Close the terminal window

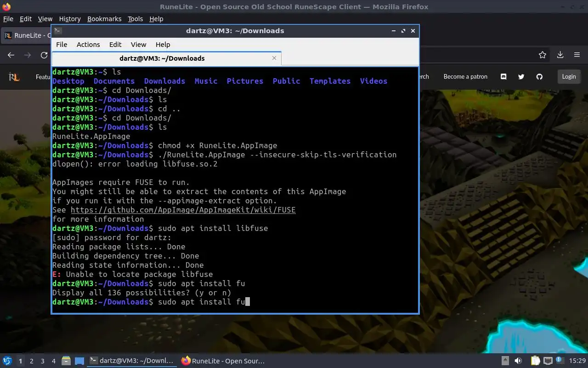[413, 31]
